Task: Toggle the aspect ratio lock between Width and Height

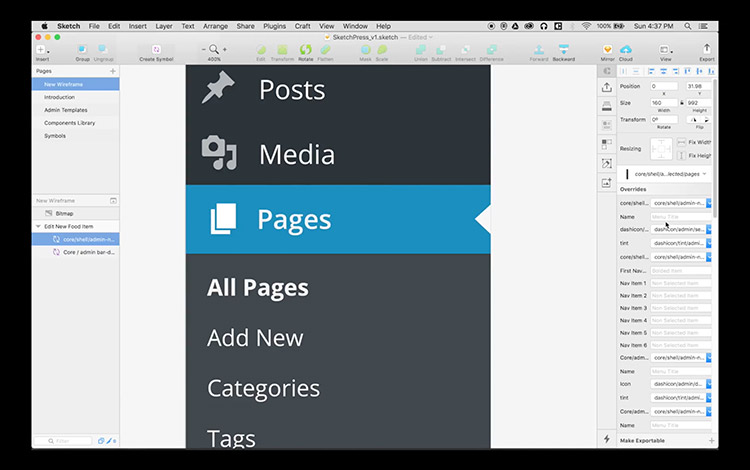Action: click(x=682, y=103)
